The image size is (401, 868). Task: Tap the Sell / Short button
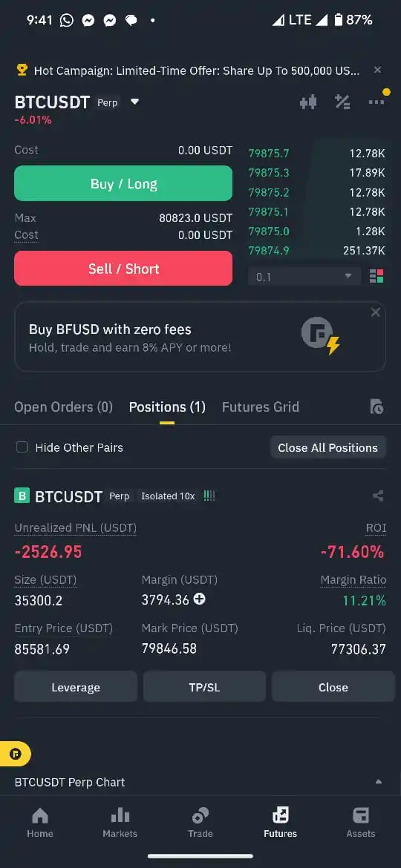(123, 269)
